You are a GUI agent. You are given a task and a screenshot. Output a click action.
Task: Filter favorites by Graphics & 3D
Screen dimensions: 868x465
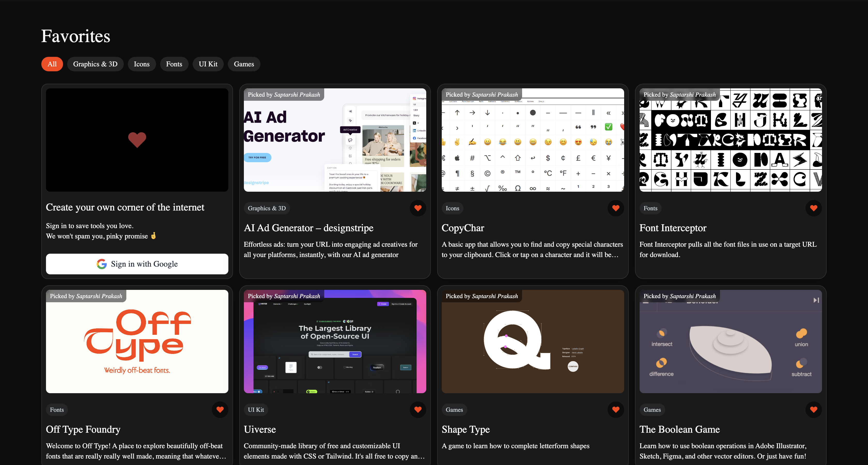click(95, 64)
